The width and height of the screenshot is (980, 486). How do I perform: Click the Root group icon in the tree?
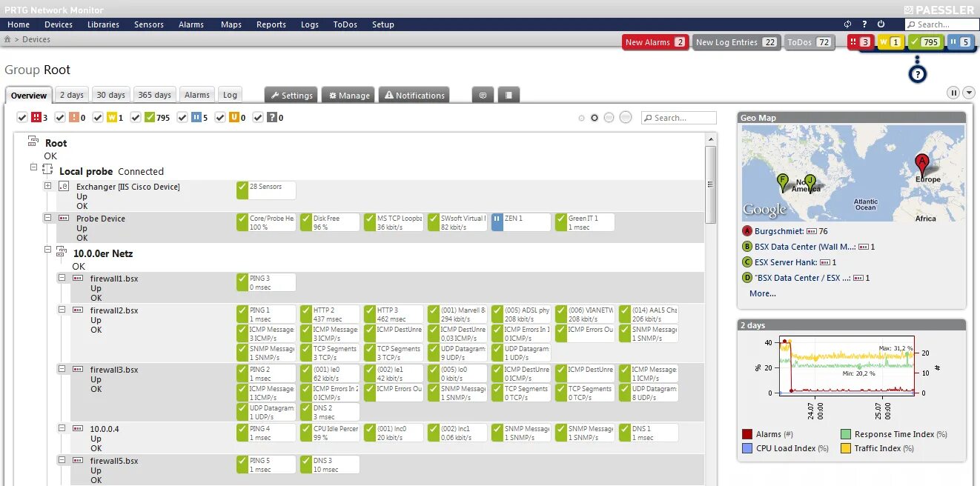coord(33,142)
